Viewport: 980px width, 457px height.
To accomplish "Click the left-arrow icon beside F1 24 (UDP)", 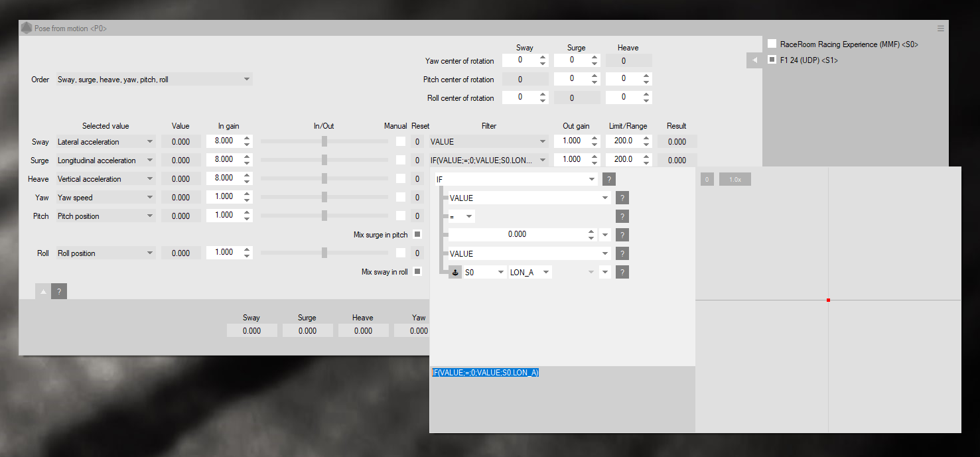I will (754, 60).
